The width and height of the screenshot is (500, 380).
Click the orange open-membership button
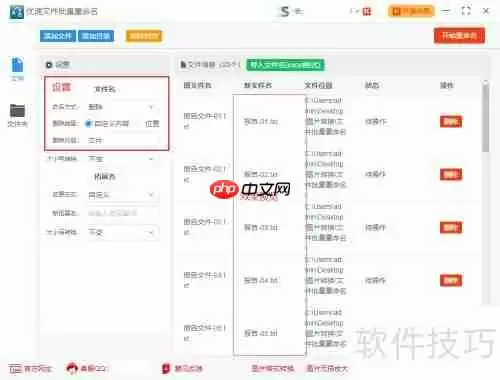411,12
